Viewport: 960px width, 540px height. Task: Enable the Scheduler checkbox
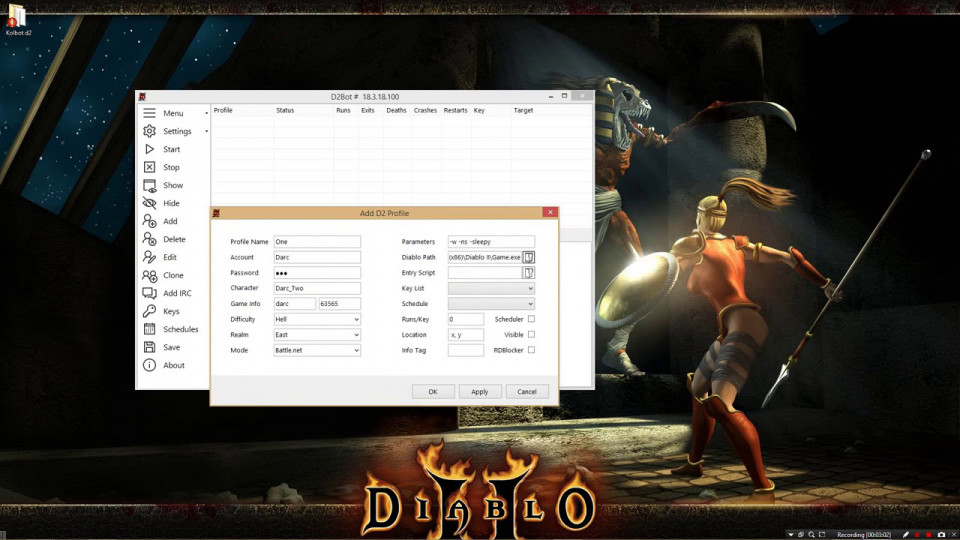(531, 319)
